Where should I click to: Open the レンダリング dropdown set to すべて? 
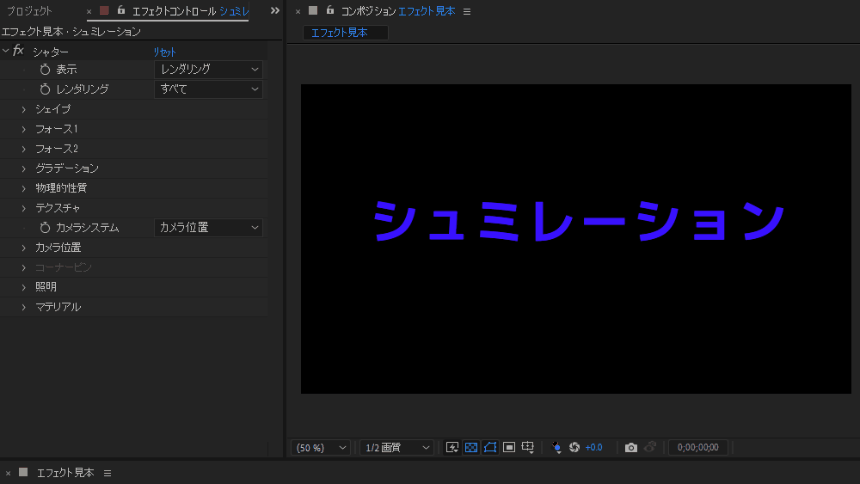(x=208, y=89)
